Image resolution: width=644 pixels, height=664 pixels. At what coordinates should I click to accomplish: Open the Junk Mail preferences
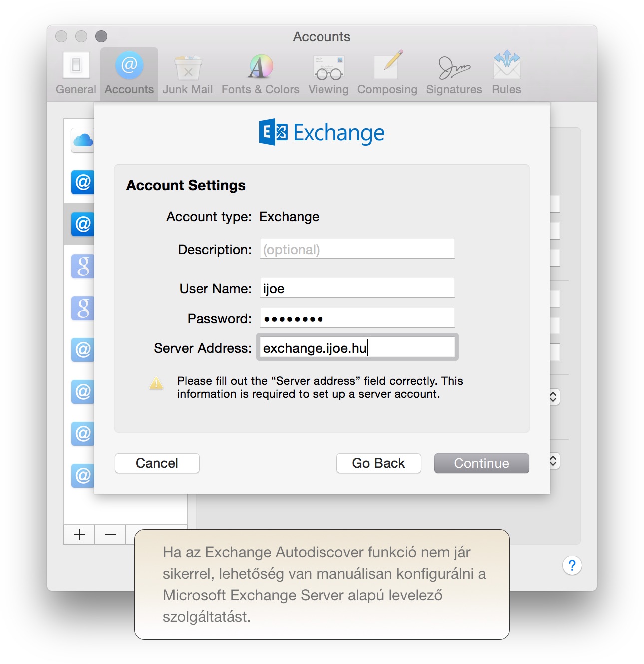click(188, 74)
